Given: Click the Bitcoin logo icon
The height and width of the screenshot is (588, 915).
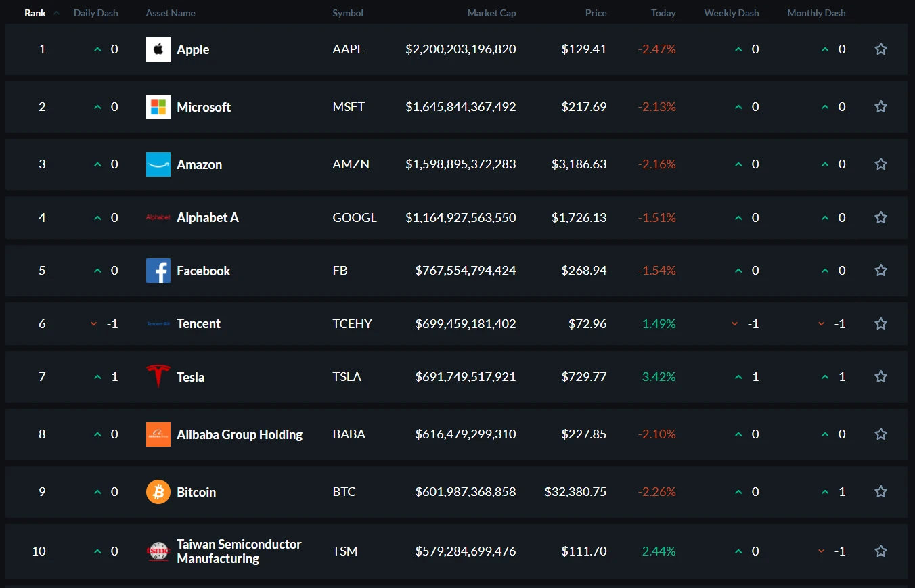Looking at the screenshot, I should [x=158, y=492].
